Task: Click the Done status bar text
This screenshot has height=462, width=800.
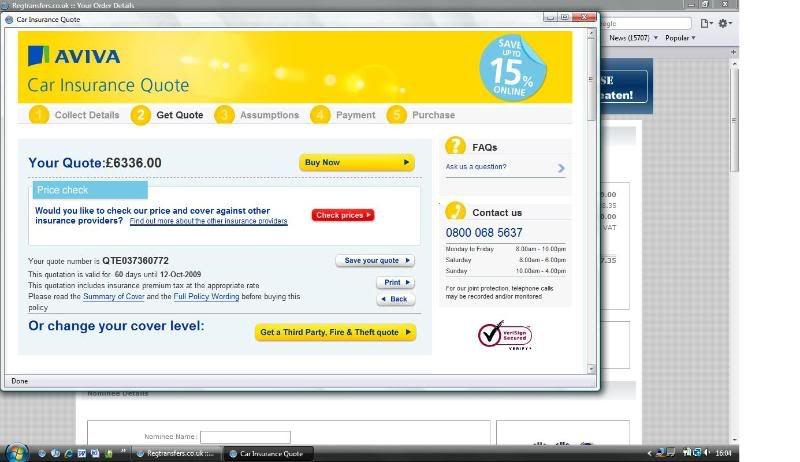Action: point(19,381)
